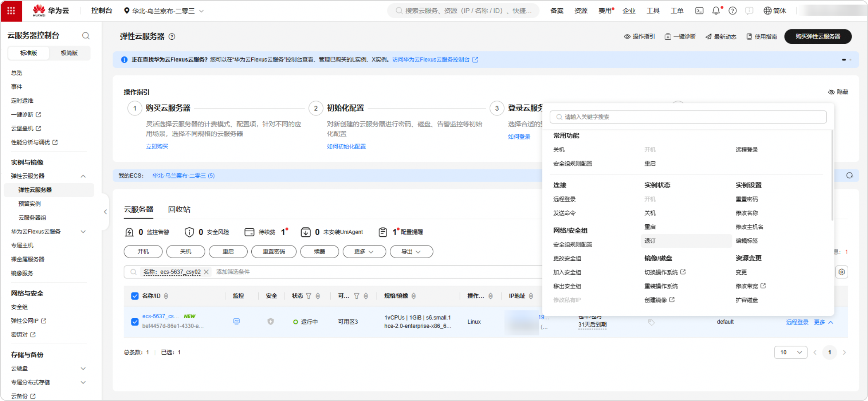This screenshot has height=401, width=868.
Task: Open the red service list grid icon
Action: coord(11,11)
